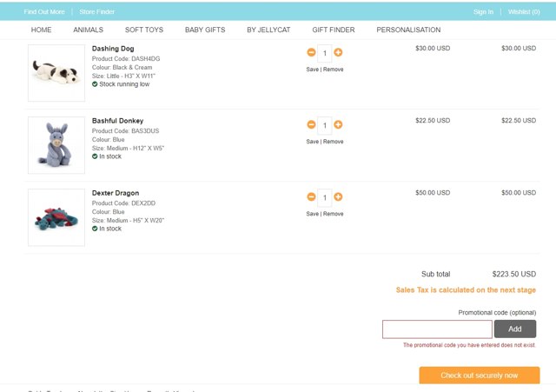Save Bashful Donkey for later

(312, 141)
